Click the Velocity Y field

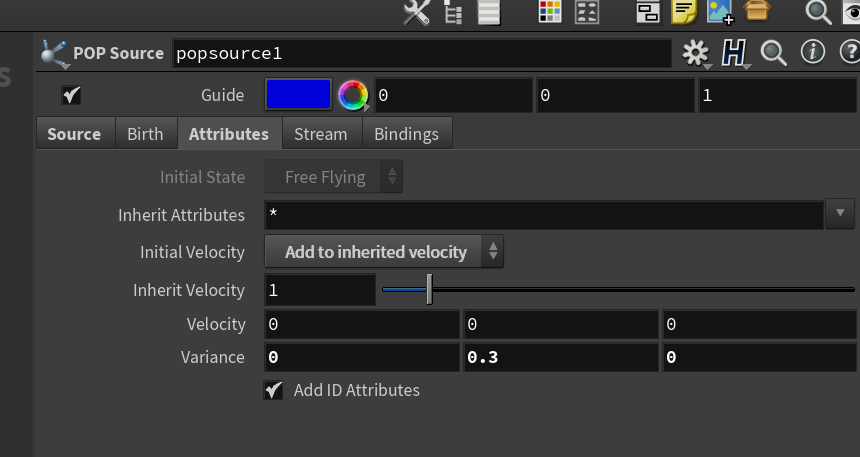pyautogui.click(x=561, y=324)
